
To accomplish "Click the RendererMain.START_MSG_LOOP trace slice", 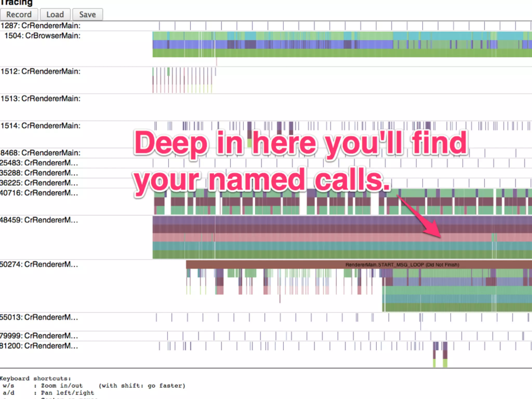I will (x=402, y=265).
